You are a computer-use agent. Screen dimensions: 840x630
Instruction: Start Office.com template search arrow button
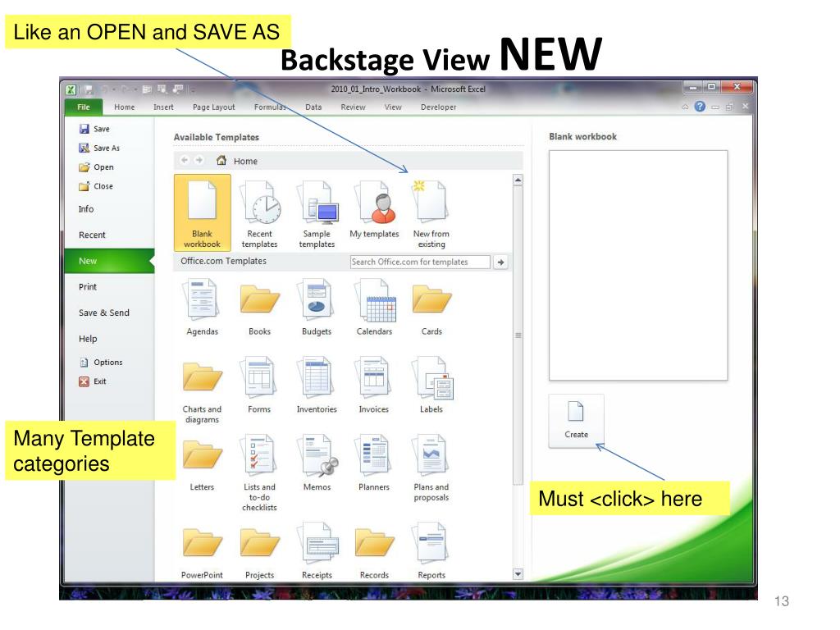(500, 262)
